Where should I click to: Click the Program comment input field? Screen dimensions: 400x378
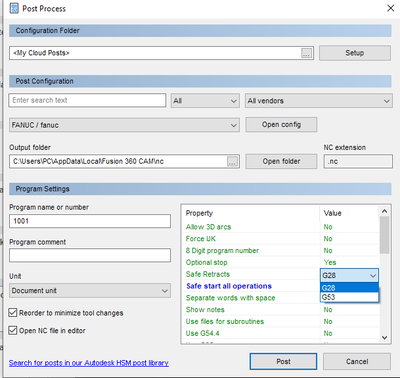(x=90, y=255)
